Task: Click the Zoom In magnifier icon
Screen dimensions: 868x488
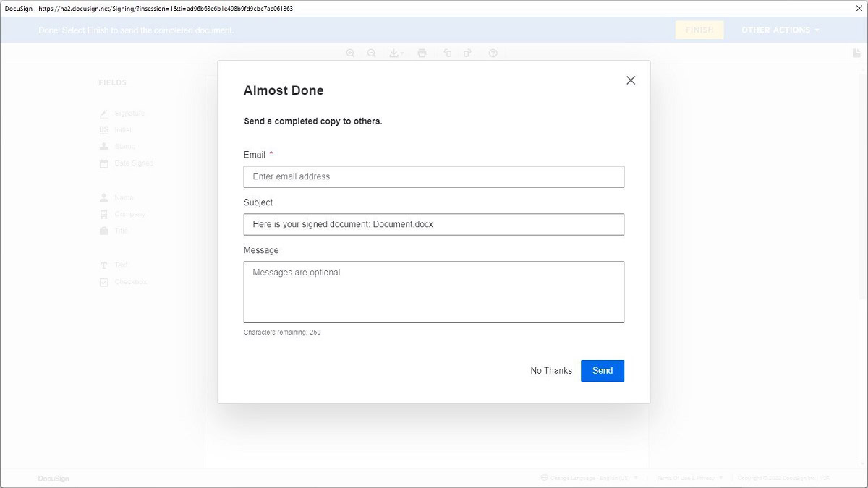Action: 351,53
